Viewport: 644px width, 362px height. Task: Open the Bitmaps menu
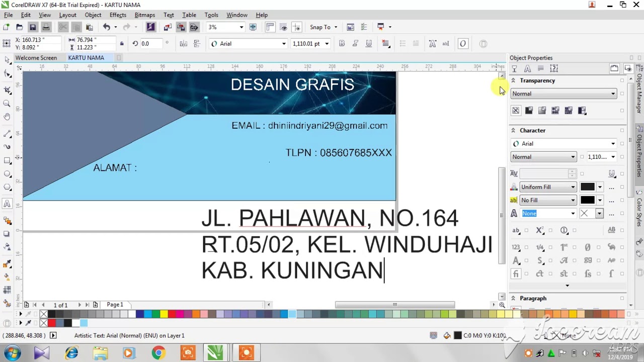pyautogui.click(x=145, y=15)
